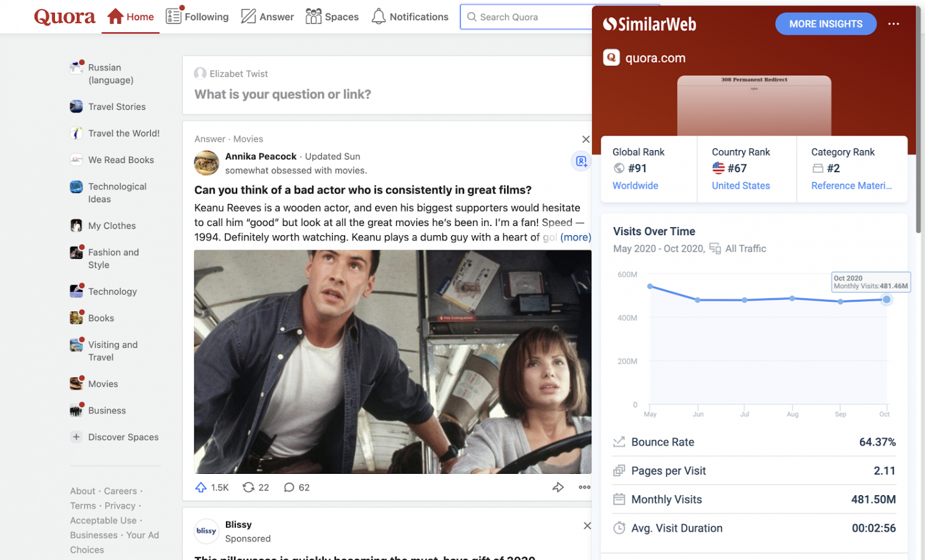The width and height of the screenshot is (925, 560).
Task: Click the Quora logo
Action: [65, 16]
